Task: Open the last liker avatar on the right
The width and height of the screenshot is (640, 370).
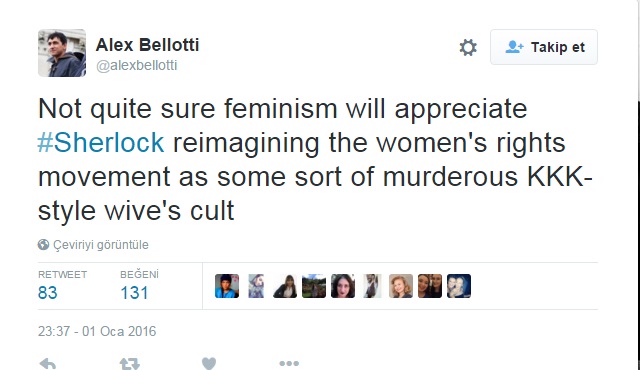Action: tap(459, 286)
